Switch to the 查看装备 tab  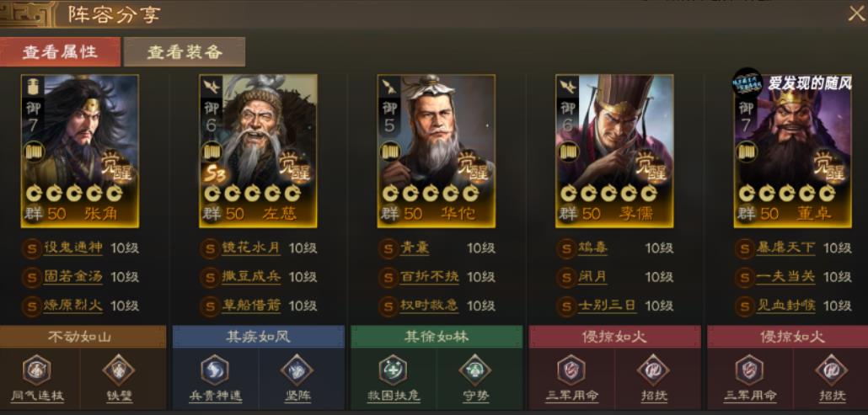pos(185,52)
